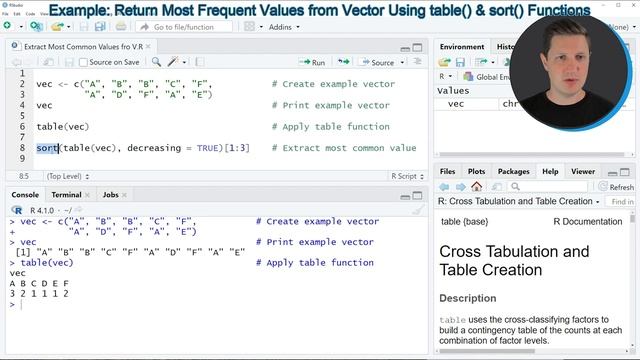Click the Help home icon

[x=476, y=187]
